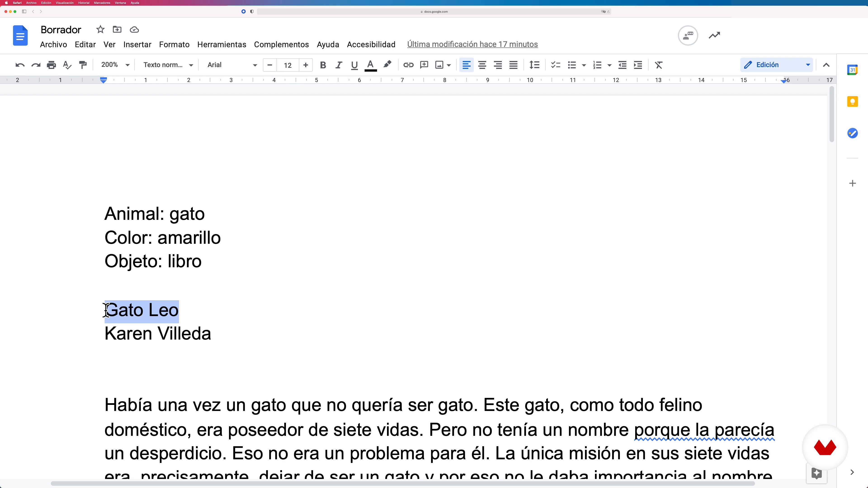
Task: Click the Explore button at bottom
Action: click(x=816, y=473)
